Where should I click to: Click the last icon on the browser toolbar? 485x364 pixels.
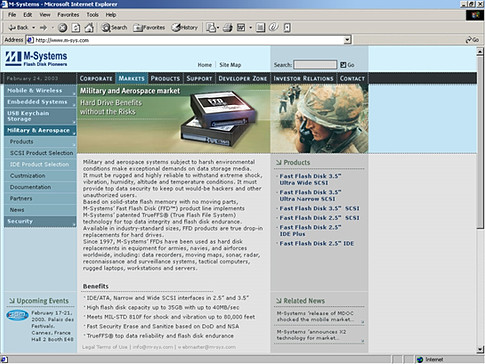pyautogui.click(x=287, y=27)
